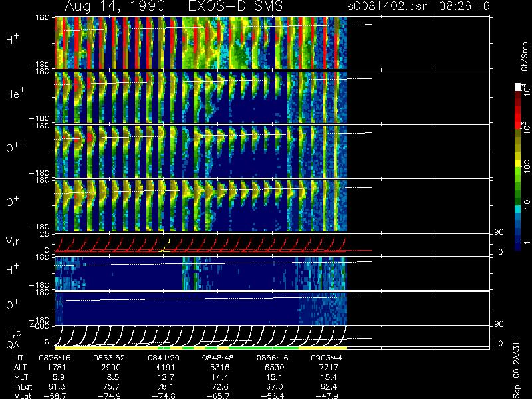The width and height of the screenshot is (532, 399).
Task: Click the MLT value "12.7"
Action: (166, 377)
